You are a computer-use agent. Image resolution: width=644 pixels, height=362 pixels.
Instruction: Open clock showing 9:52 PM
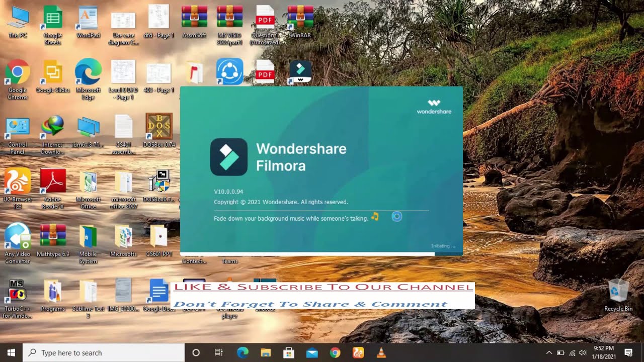(x=603, y=352)
